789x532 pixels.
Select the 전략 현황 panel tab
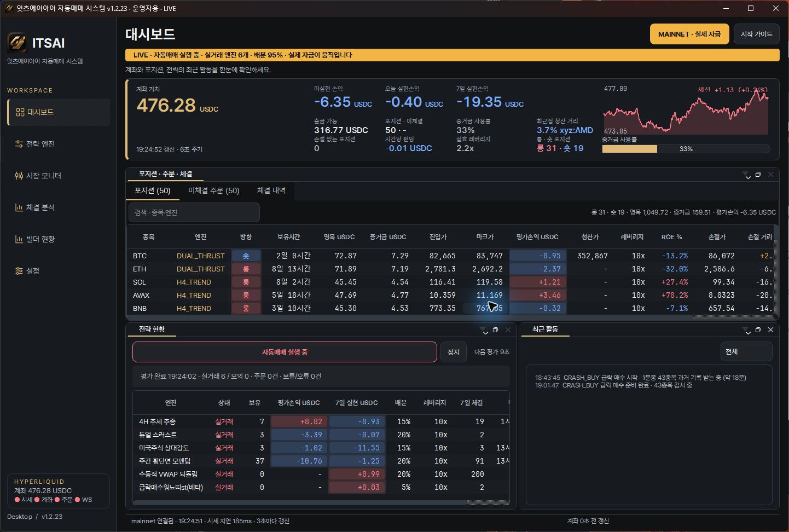(x=152, y=329)
